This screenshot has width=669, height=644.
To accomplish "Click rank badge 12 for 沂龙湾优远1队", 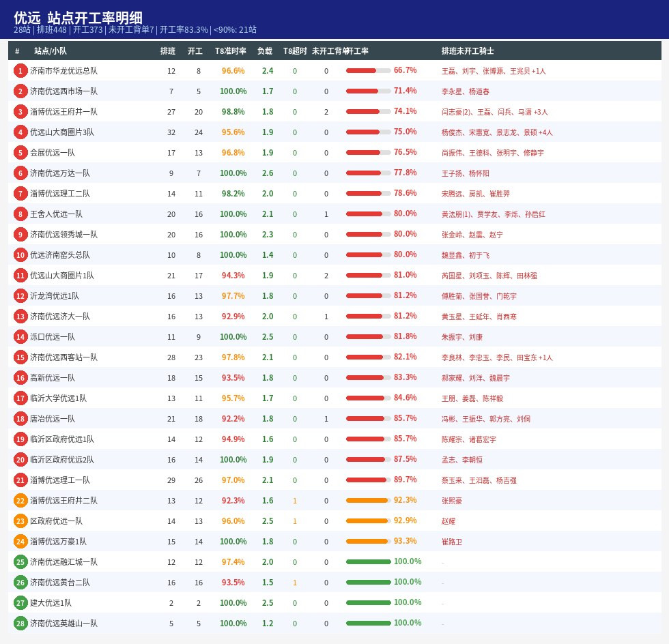I will (x=20, y=296).
